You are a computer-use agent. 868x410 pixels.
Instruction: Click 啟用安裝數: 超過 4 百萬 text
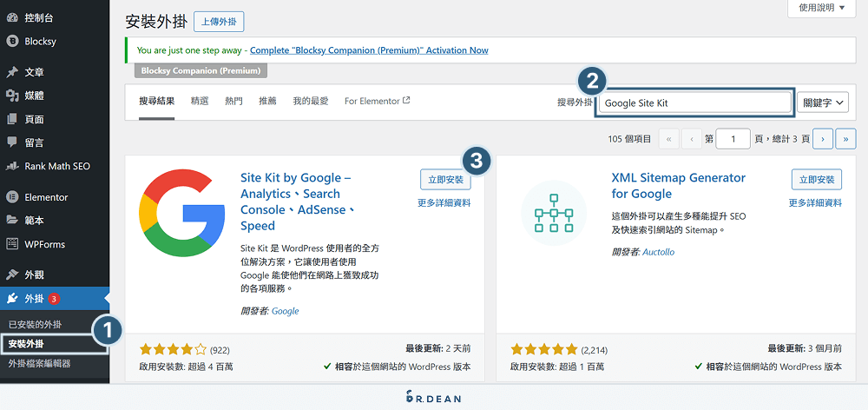click(186, 367)
